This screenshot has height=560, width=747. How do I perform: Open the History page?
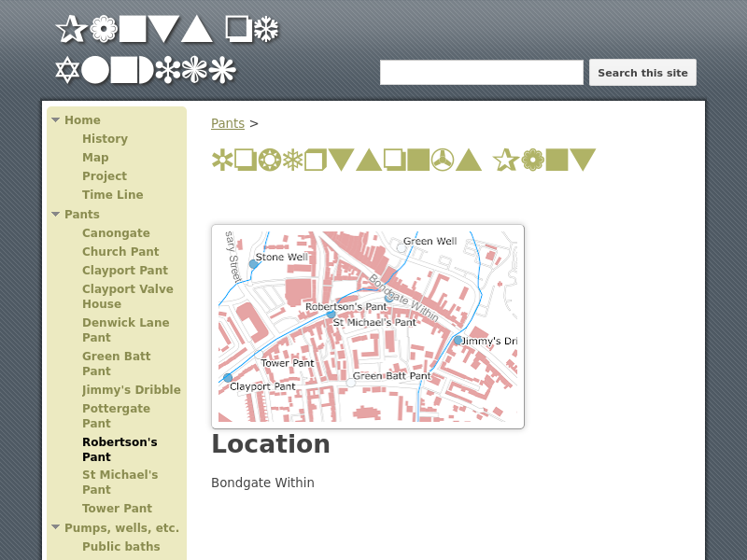click(x=105, y=139)
